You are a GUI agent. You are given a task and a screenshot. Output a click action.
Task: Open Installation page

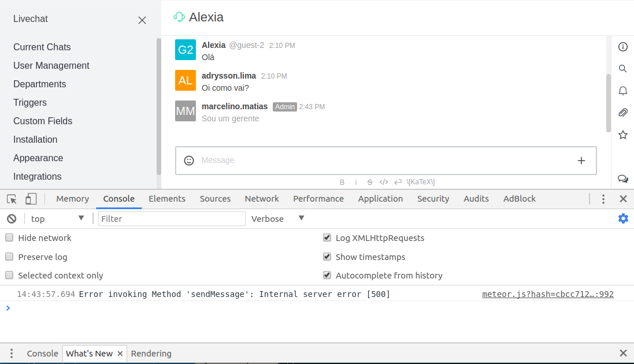click(x=35, y=140)
